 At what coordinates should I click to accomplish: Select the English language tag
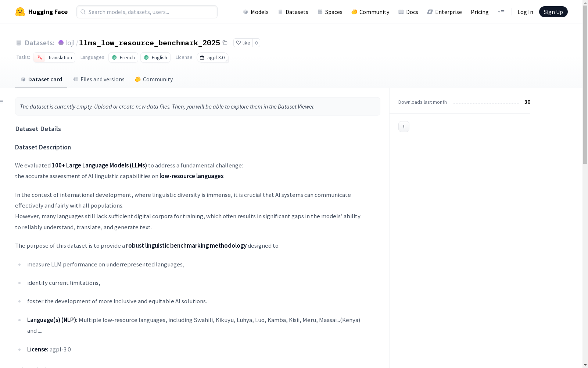click(x=155, y=57)
